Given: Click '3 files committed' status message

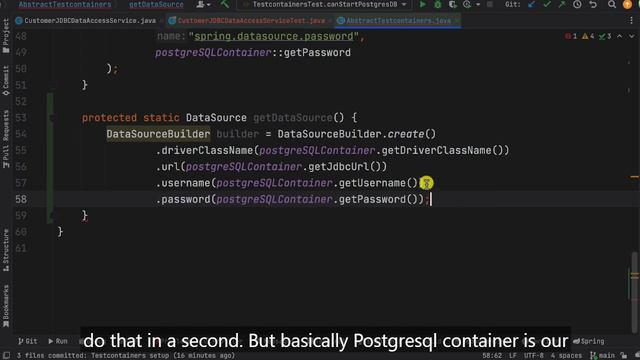Looking at the screenshot, I should pyautogui.click(x=126, y=356).
